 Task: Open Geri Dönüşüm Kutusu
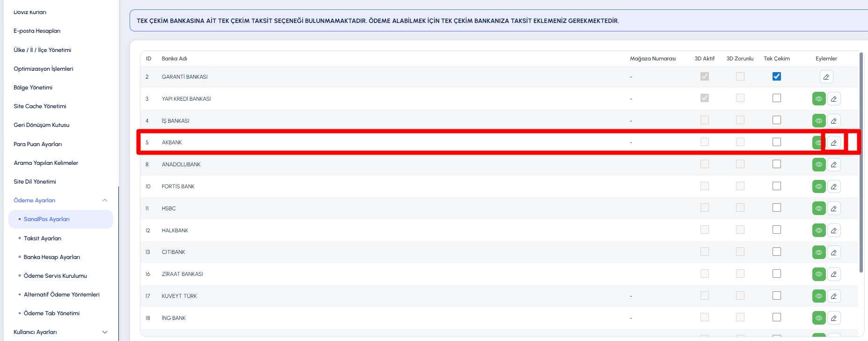click(42, 125)
